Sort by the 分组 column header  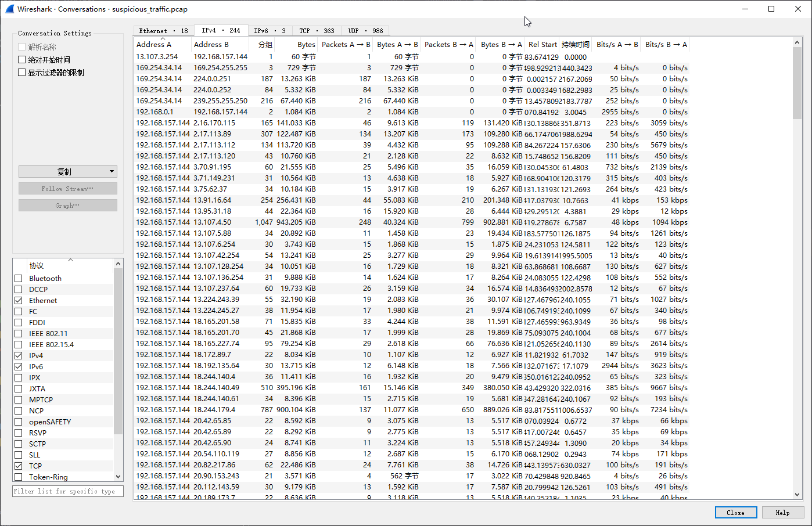tap(262, 44)
